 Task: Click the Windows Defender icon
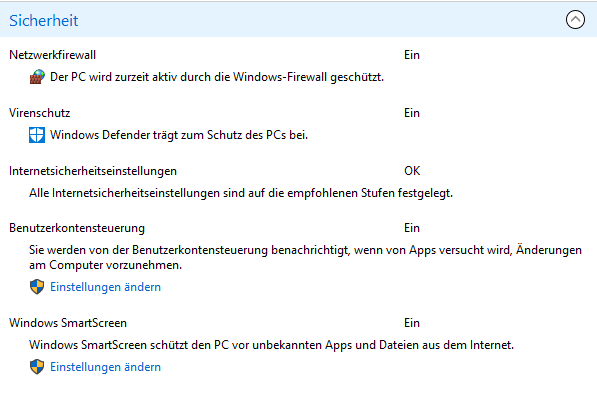(x=37, y=135)
